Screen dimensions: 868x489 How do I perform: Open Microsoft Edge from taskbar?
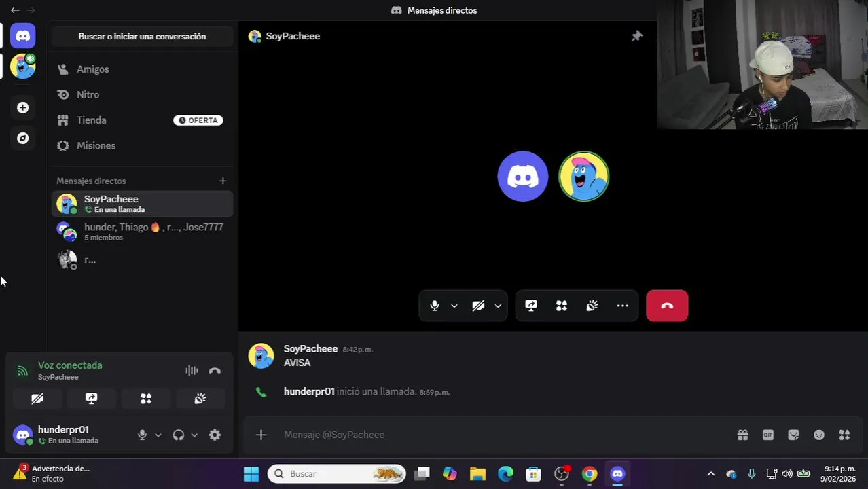click(x=505, y=474)
